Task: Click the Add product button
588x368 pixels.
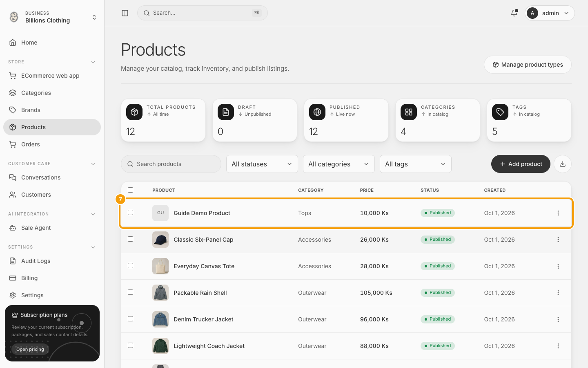Action: point(521,164)
